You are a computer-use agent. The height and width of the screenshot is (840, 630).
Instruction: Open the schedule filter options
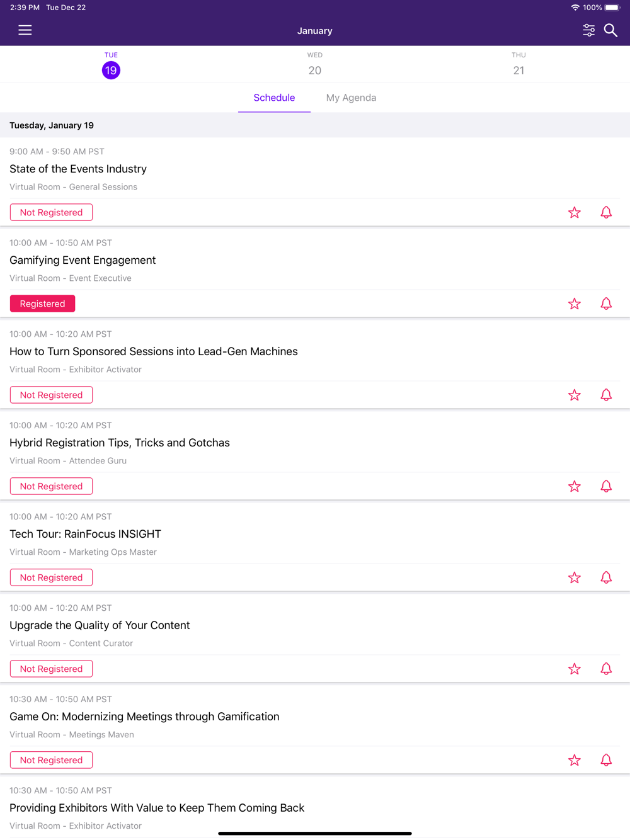(588, 30)
